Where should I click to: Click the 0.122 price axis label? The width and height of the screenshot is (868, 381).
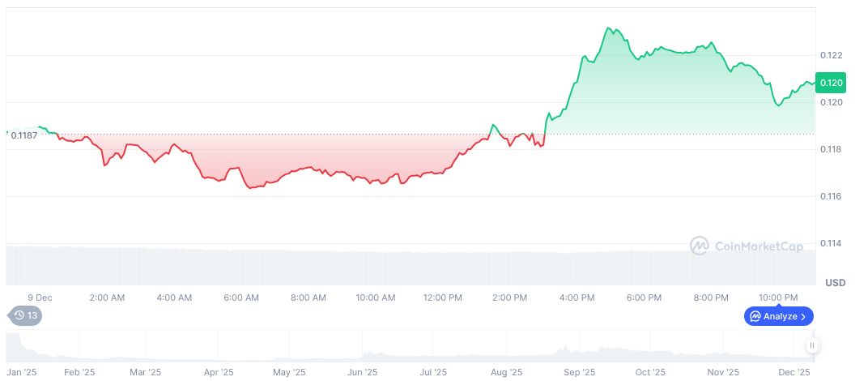point(832,55)
